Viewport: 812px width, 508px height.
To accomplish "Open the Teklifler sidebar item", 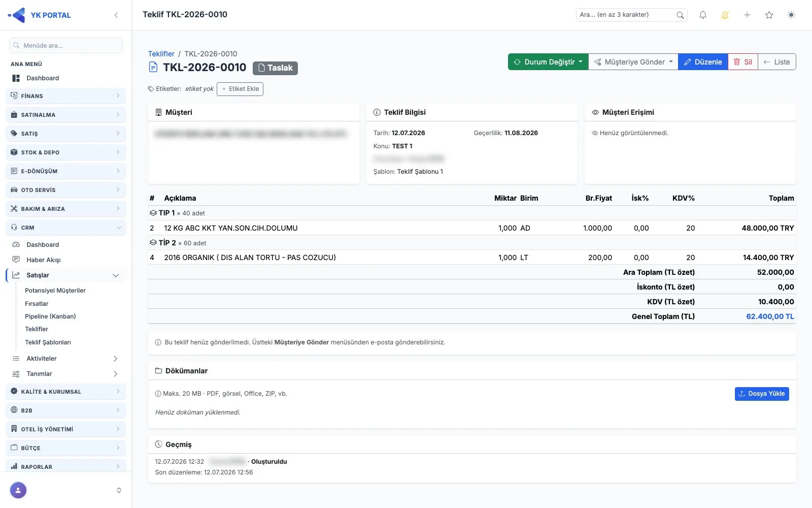I will point(37,329).
